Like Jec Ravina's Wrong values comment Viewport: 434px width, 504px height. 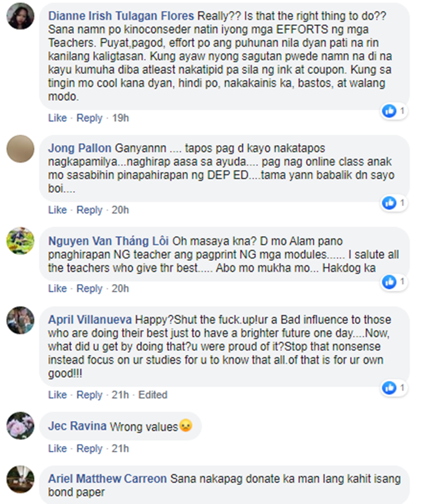57,448
